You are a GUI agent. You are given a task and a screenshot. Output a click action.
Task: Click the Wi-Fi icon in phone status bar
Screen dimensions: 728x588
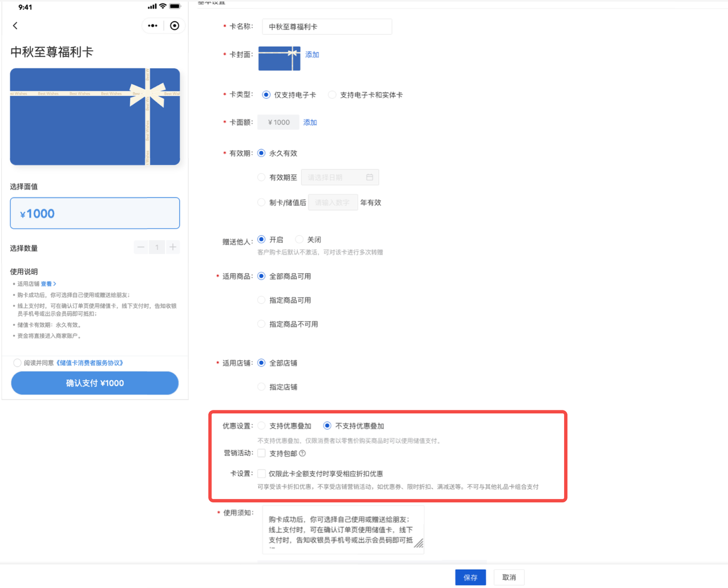point(163,7)
